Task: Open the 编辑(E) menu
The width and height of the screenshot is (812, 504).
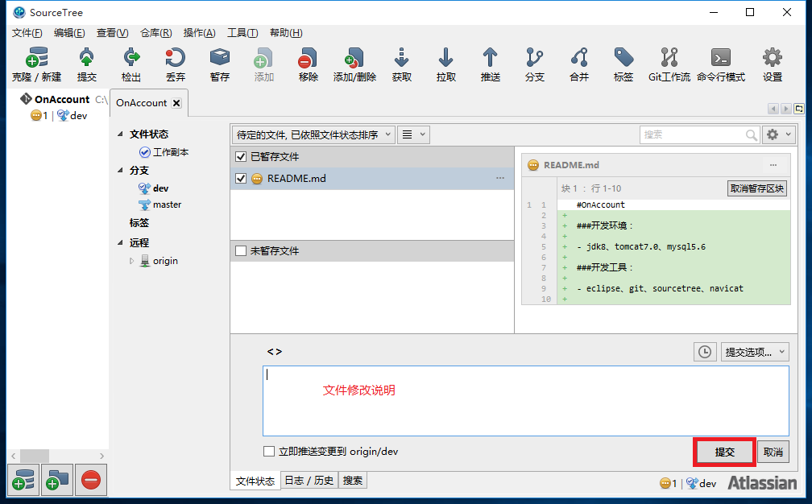Action: [x=69, y=33]
